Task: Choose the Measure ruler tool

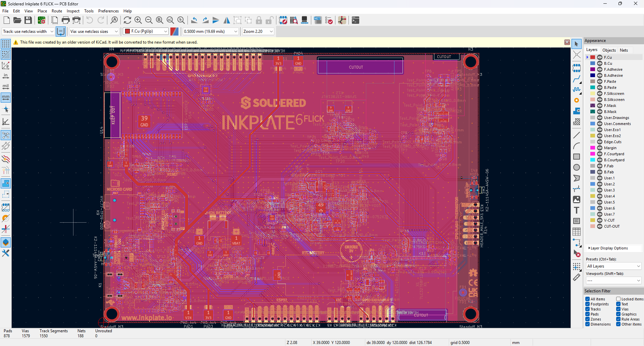Action: (577, 277)
